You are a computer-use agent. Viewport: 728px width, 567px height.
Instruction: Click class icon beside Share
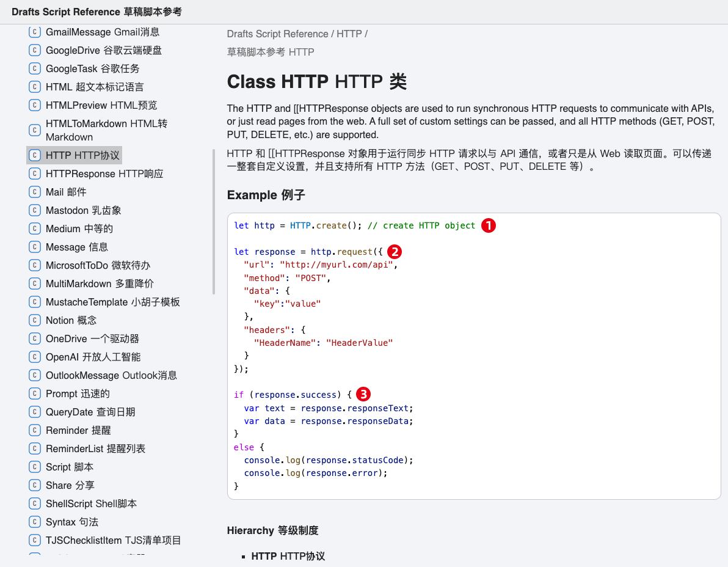tap(34, 485)
